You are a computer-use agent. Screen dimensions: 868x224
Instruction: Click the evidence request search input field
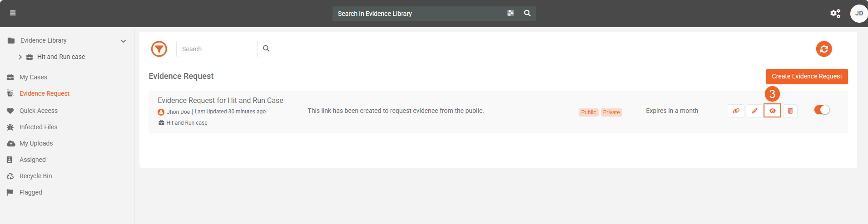217,49
